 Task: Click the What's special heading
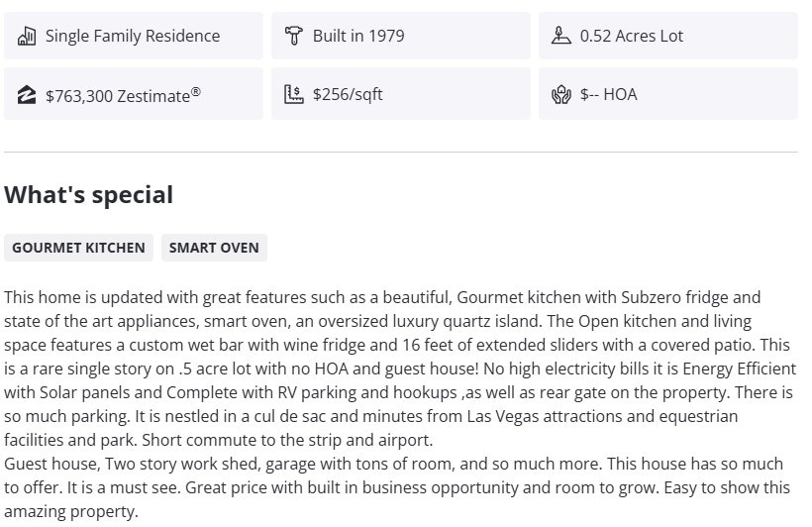(x=89, y=195)
